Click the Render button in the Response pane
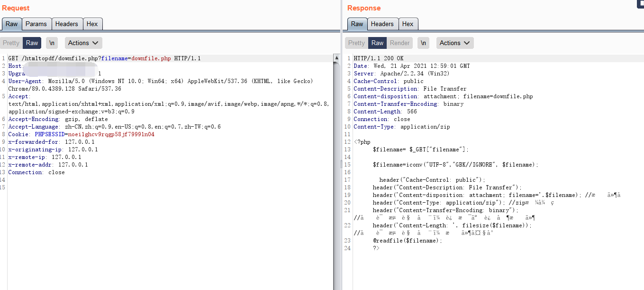The width and height of the screenshot is (644, 290). point(399,43)
